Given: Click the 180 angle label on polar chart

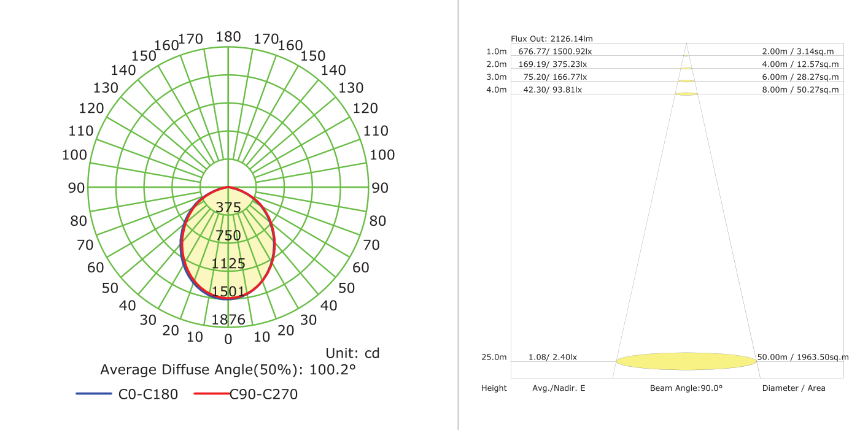Looking at the screenshot, I should tap(228, 37).
